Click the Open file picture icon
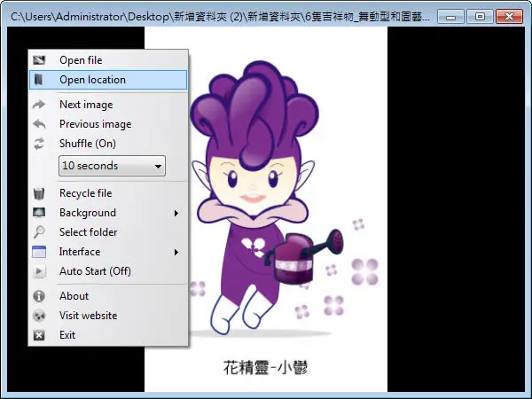The image size is (532, 399). coord(39,60)
